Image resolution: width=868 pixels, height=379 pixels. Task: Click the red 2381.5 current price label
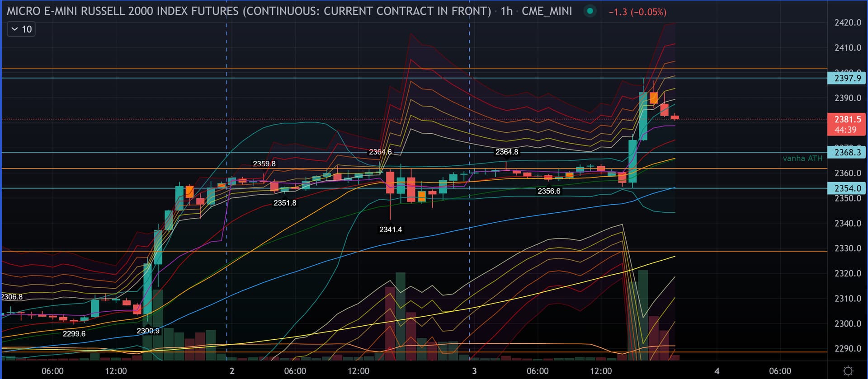(x=847, y=120)
